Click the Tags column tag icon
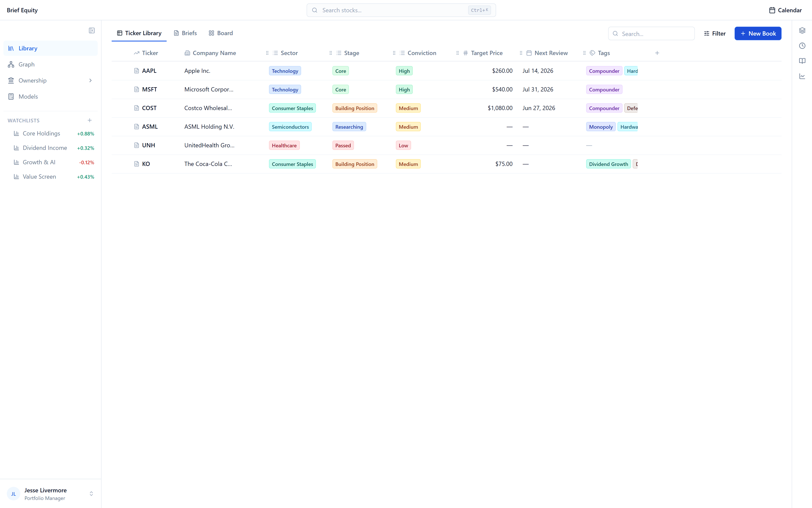This screenshot has width=812, height=508. (593, 53)
